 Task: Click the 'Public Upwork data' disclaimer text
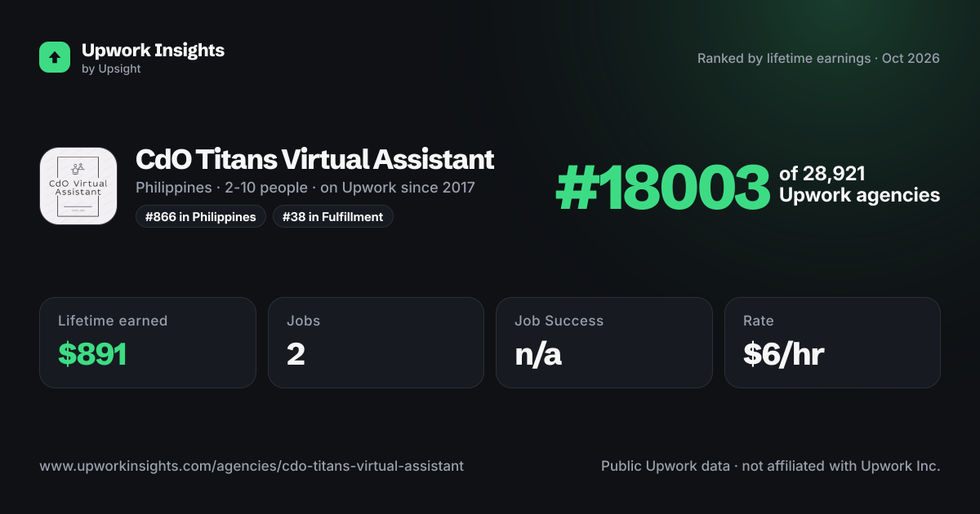771,466
